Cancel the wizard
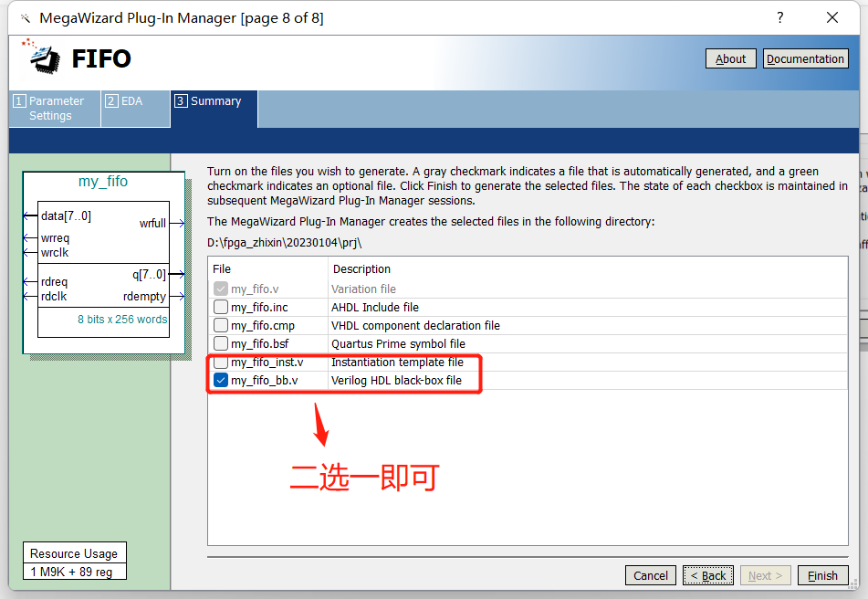Viewport: 868px width, 599px height. click(x=651, y=575)
